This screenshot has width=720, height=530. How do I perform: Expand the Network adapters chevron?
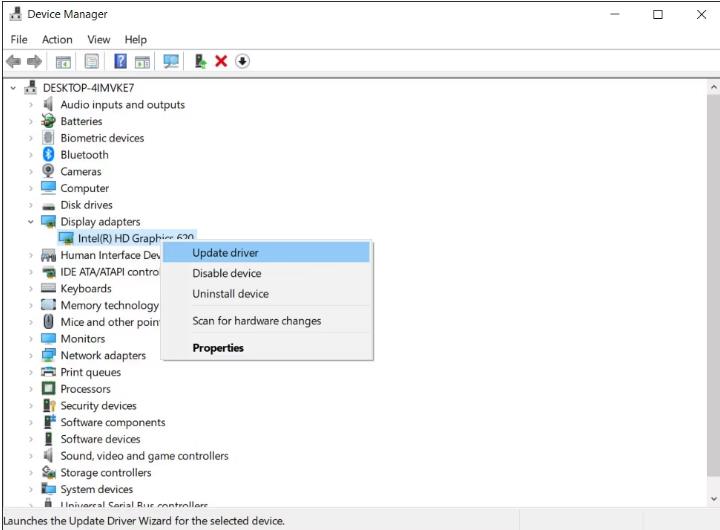pos(31,355)
